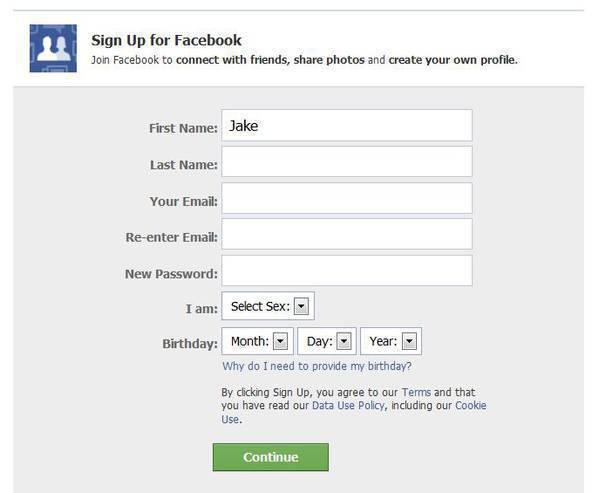Viewport: 599px width, 493px height.
Task: Select the New Password text box
Action: pos(347,270)
